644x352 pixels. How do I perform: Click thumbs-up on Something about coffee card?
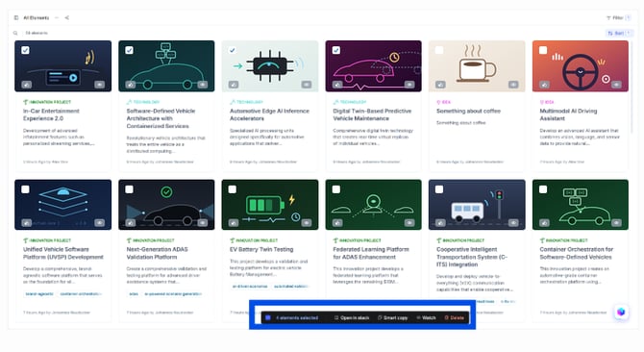(440, 85)
